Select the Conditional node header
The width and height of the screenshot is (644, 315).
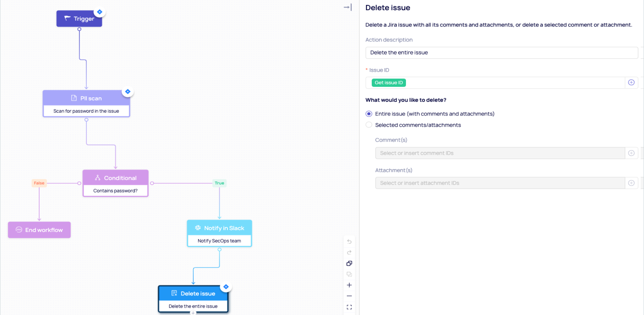point(115,178)
